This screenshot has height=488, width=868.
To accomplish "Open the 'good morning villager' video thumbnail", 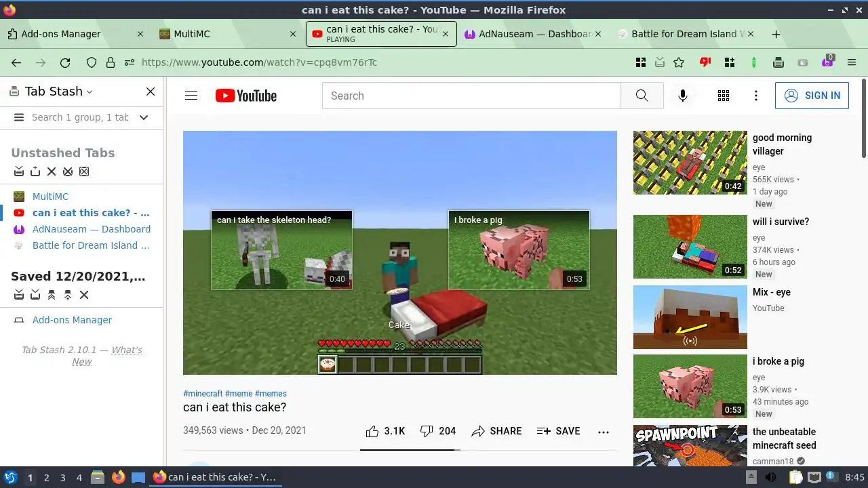I will [690, 163].
